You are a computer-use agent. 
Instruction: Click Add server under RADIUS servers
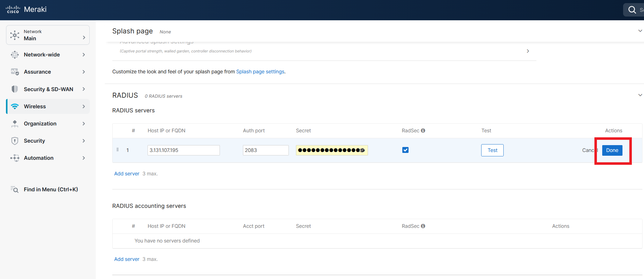tap(127, 174)
